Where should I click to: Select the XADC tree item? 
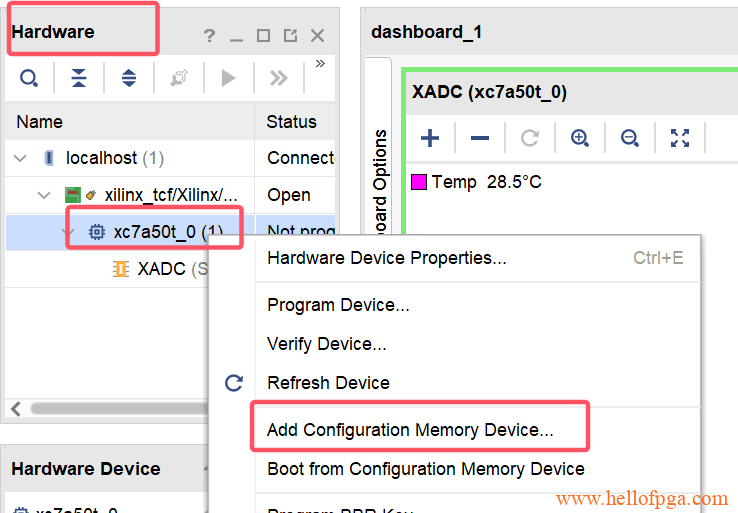(160, 269)
